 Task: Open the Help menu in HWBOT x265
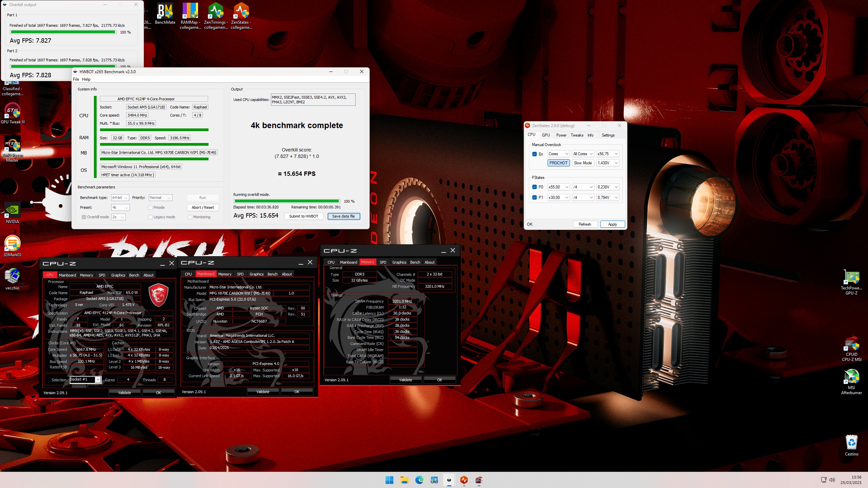coord(86,79)
